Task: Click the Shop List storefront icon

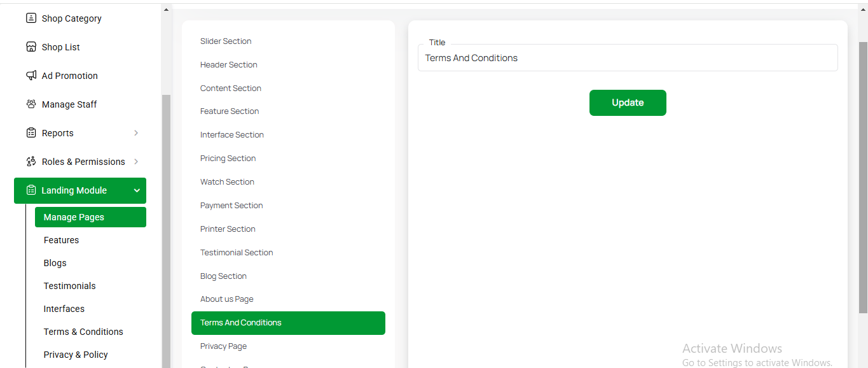Action: [31, 47]
